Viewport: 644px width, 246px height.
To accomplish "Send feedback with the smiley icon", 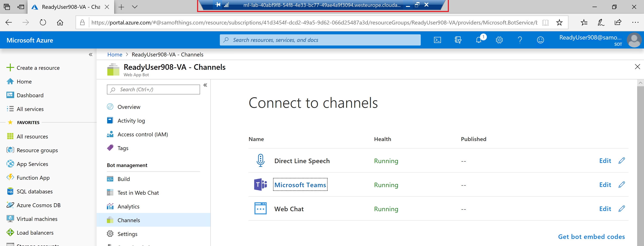I will click(x=540, y=40).
